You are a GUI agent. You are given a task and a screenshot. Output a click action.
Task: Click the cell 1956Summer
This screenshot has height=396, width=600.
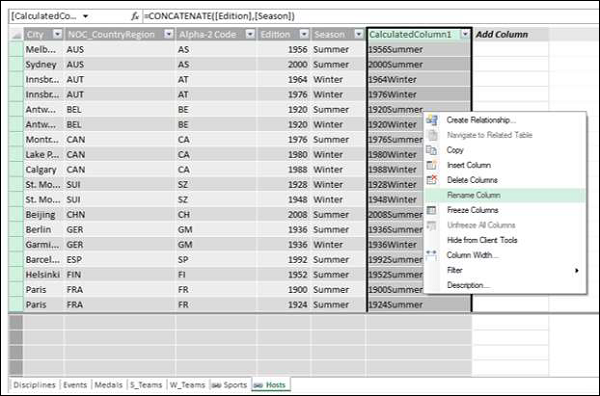click(419, 49)
